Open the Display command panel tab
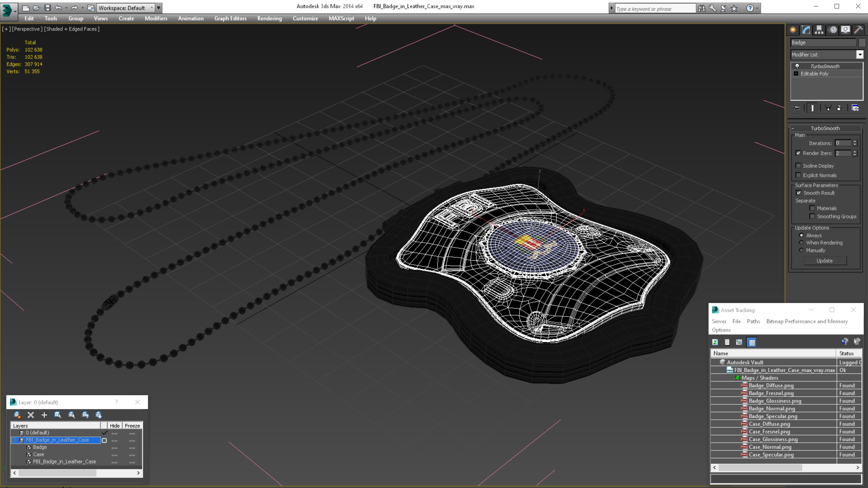868x488 pixels. 845,30
